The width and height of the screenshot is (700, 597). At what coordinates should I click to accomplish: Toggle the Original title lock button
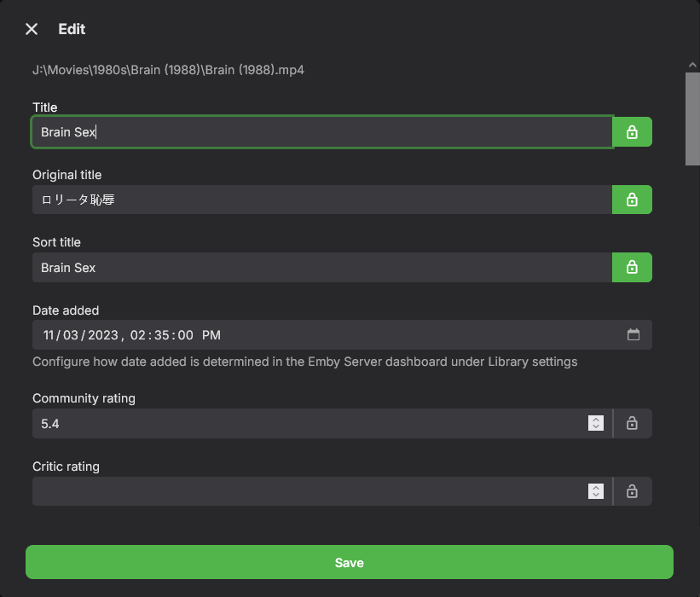[x=632, y=200]
